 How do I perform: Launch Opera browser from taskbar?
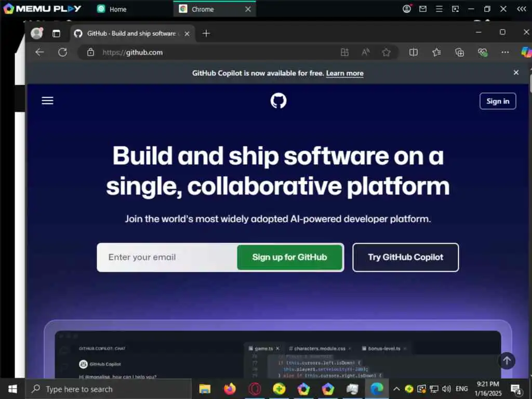point(255,389)
